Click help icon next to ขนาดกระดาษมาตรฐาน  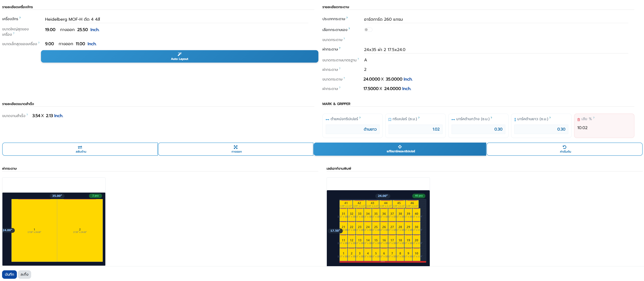click(358, 59)
